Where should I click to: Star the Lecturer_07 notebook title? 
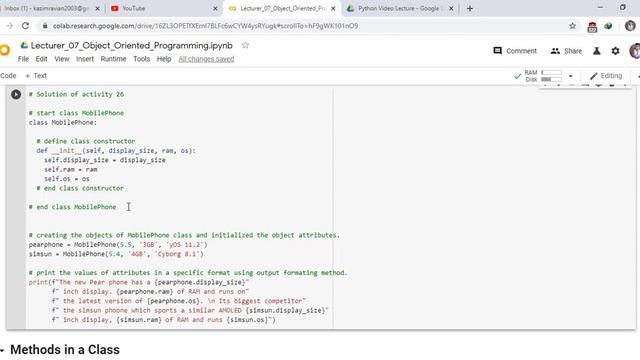(x=245, y=45)
